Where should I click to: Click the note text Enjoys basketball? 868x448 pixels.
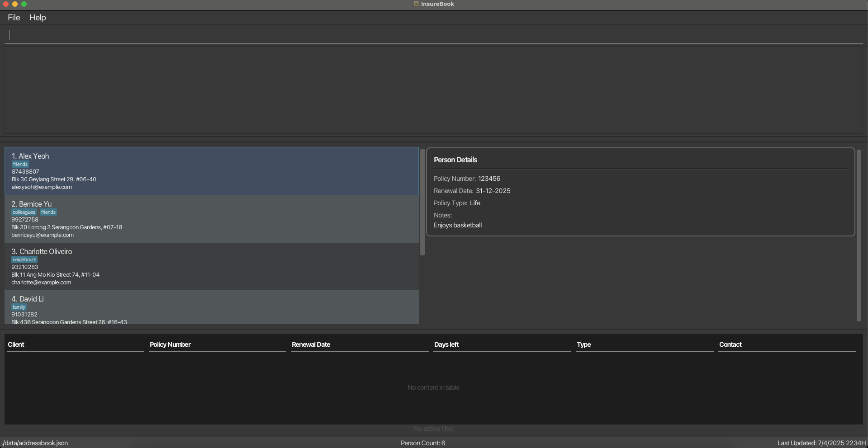tap(458, 226)
